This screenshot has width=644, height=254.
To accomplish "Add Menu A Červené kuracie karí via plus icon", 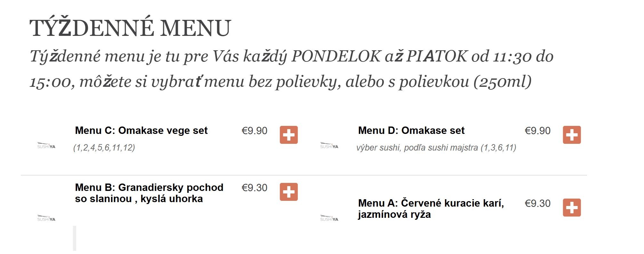I will pos(572,208).
